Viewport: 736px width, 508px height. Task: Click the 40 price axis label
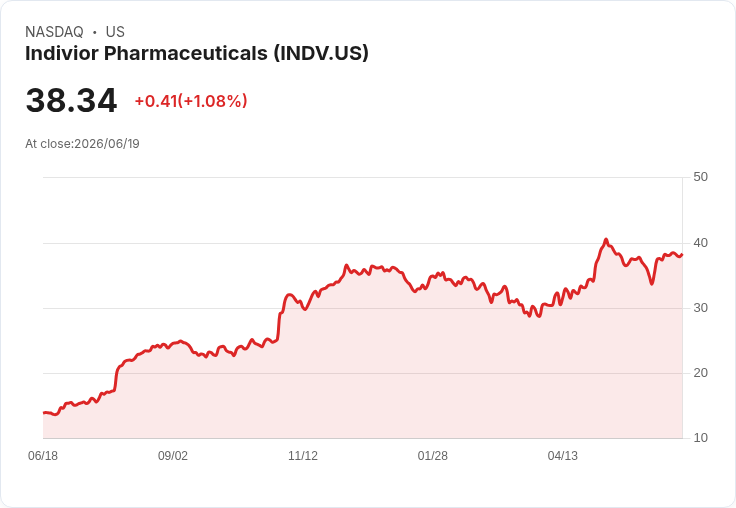pos(701,243)
